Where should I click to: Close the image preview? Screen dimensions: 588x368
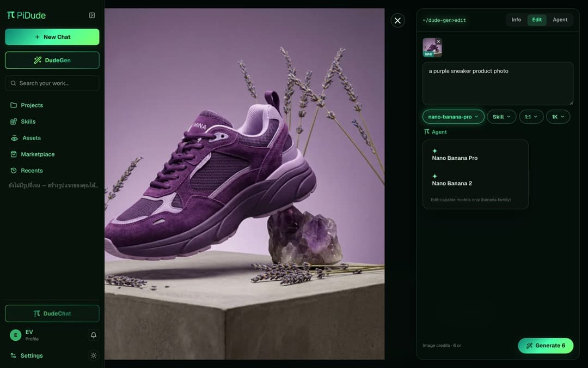click(x=397, y=21)
